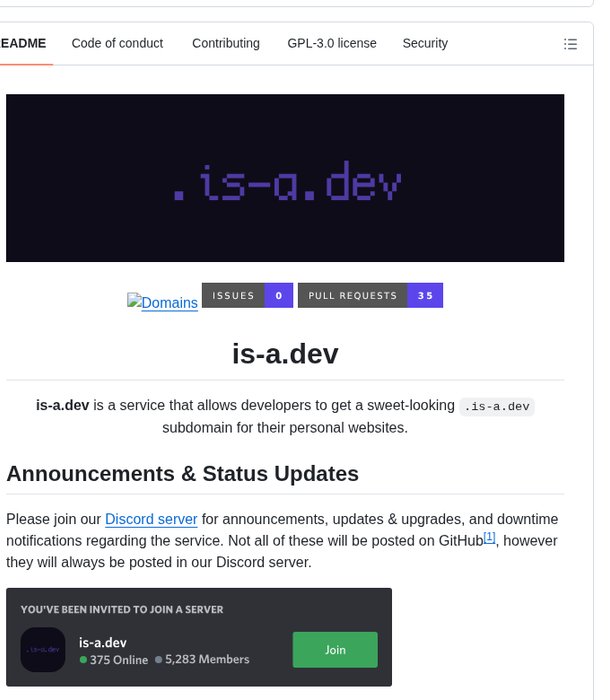The image size is (610, 700).
Task: Open the Domains badge link
Action: point(163,302)
